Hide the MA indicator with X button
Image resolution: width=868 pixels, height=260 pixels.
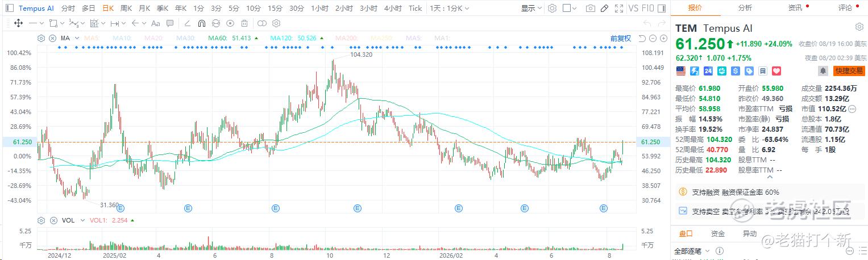52,38
